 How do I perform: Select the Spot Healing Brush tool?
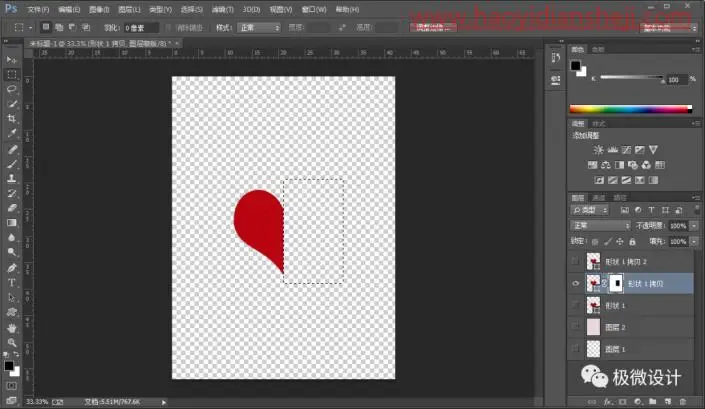12,149
